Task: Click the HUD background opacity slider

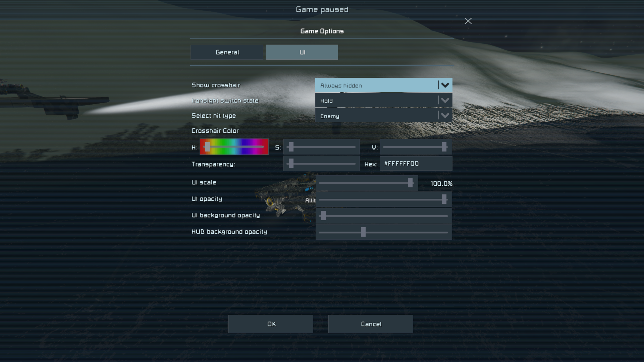Action: coord(383,232)
